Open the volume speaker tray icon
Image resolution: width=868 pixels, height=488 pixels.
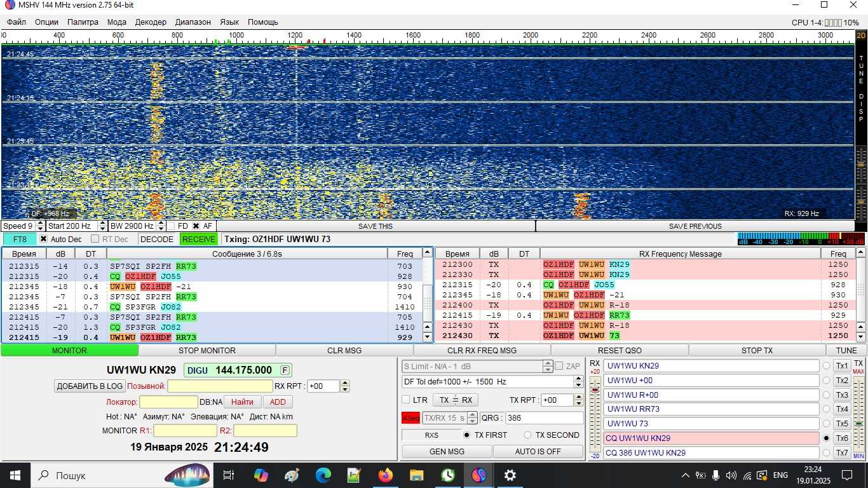(731, 475)
